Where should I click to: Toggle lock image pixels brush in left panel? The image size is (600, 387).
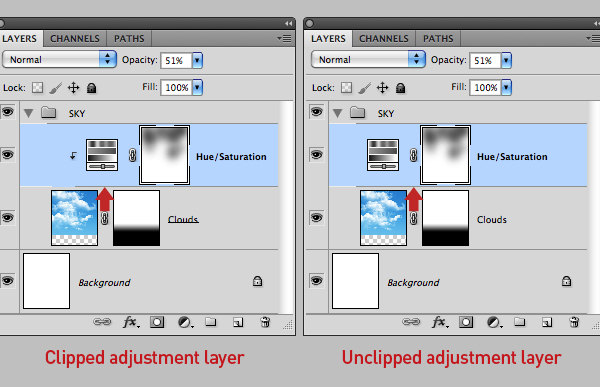56,88
